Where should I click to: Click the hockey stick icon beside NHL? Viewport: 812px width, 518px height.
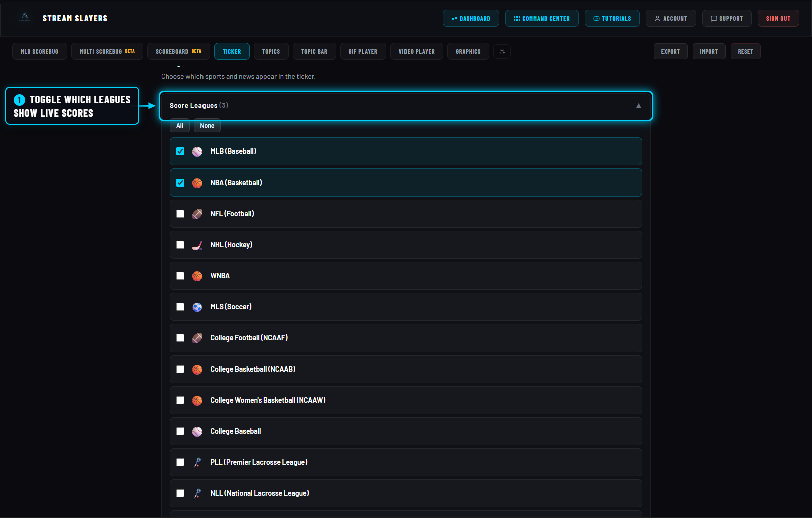click(197, 245)
